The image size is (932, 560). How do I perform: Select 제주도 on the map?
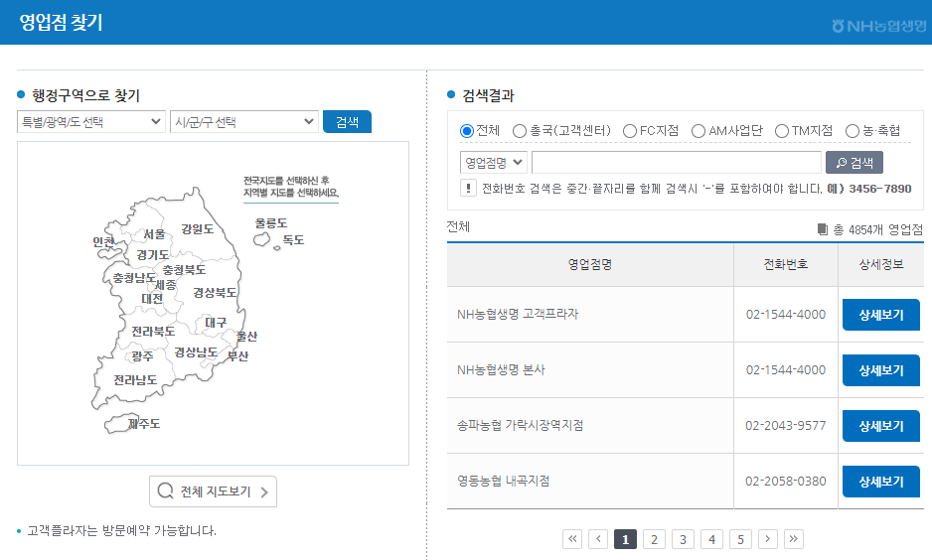click(x=144, y=423)
